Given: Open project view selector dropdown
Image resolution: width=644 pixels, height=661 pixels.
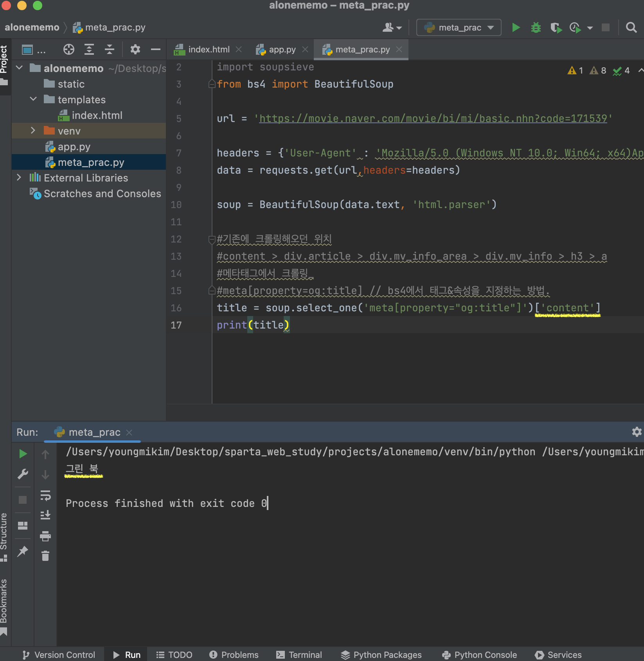Looking at the screenshot, I should tap(34, 50).
